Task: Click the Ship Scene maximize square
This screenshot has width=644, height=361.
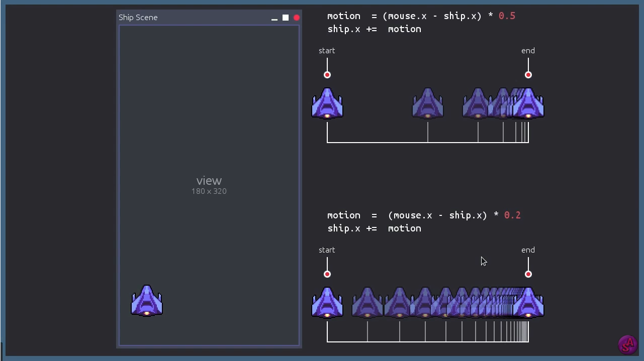Action: (x=286, y=18)
